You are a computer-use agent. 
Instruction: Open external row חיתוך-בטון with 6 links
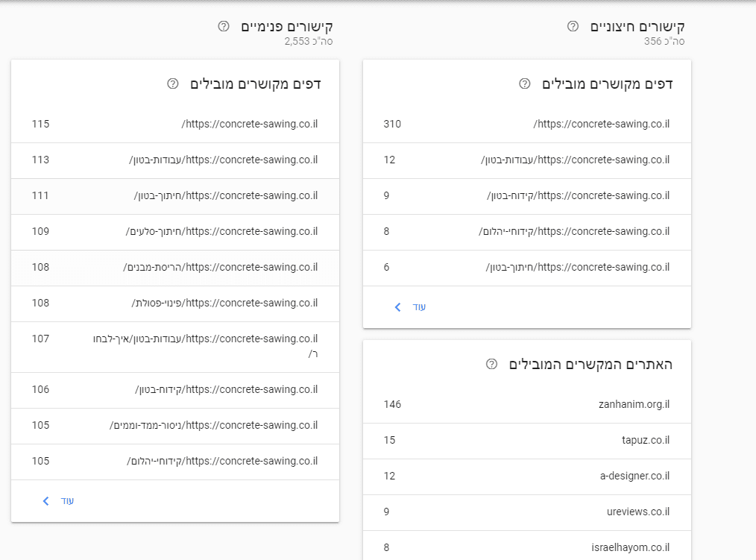click(x=527, y=268)
